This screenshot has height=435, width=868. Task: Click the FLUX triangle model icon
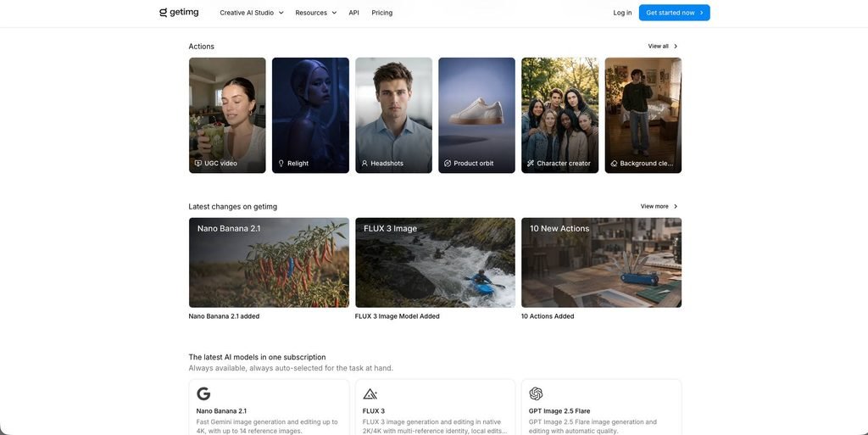(370, 394)
